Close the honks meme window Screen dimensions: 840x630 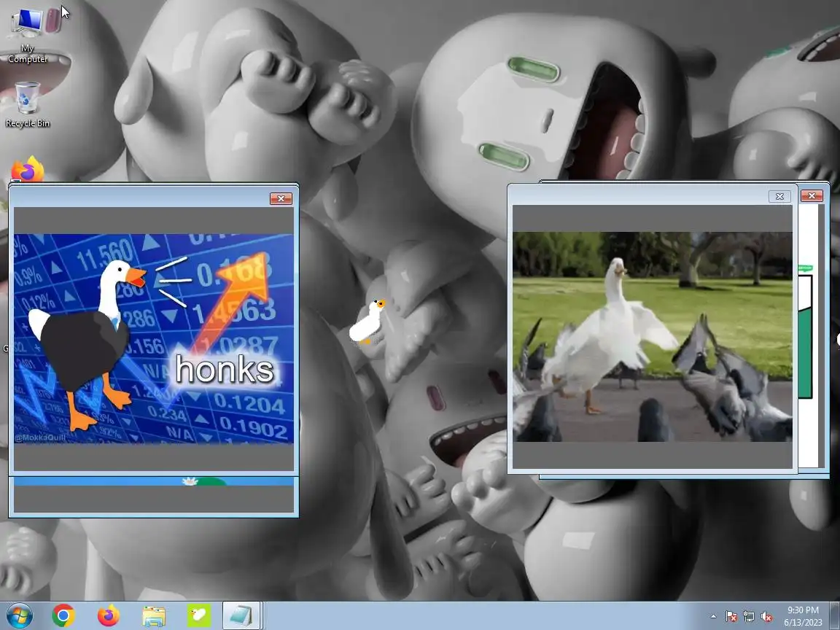pos(281,199)
